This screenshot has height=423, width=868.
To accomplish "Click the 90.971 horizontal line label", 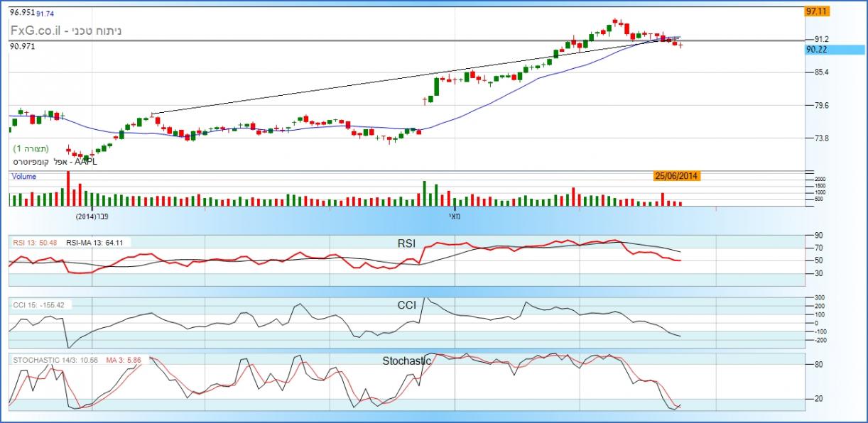I will (22, 46).
